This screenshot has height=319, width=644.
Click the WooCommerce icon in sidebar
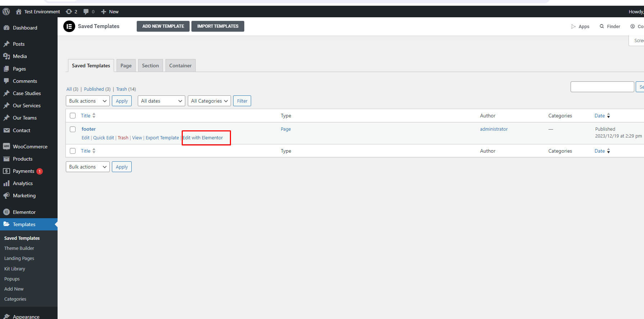click(6, 147)
